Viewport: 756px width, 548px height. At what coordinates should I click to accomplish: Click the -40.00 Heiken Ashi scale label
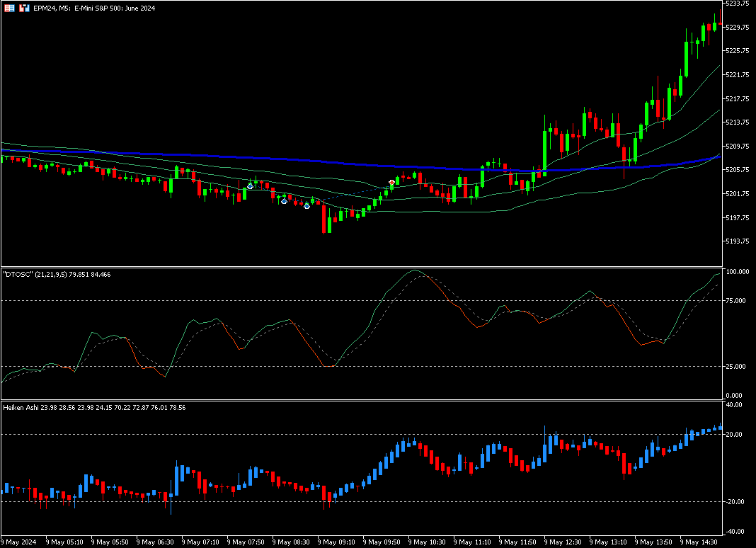[x=734, y=532]
